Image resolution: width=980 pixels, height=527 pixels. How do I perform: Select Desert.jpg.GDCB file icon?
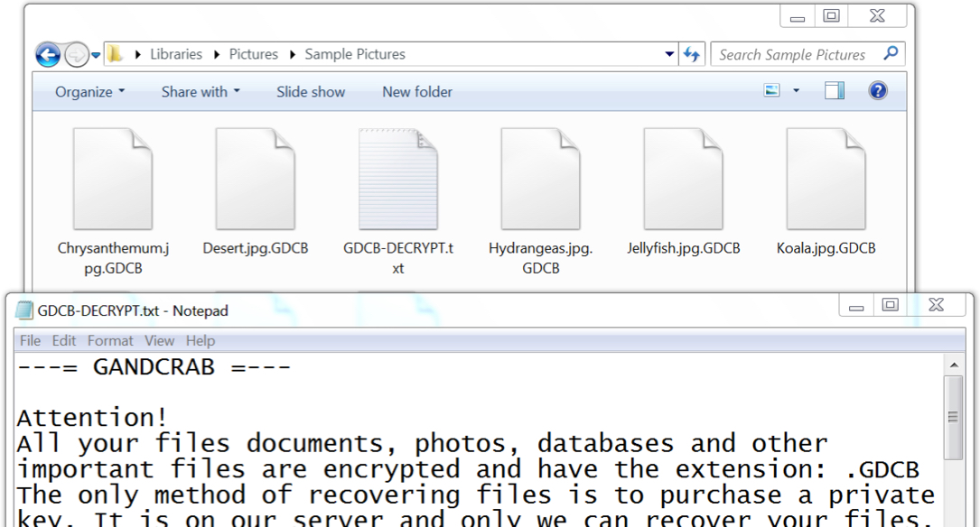(256, 180)
